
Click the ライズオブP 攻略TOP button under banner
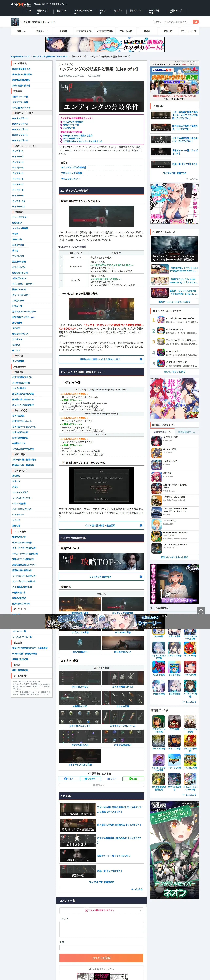(101, 577)
